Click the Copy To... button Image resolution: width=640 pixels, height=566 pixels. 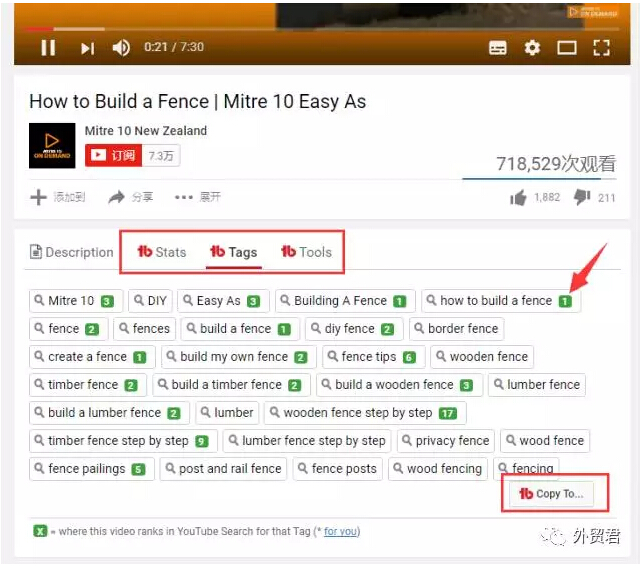(549, 494)
